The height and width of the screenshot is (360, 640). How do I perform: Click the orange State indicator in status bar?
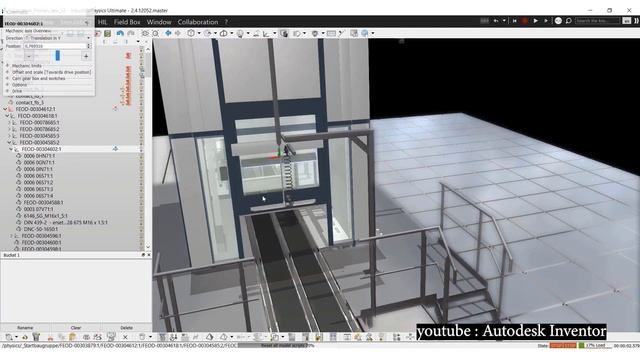pos(562,346)
